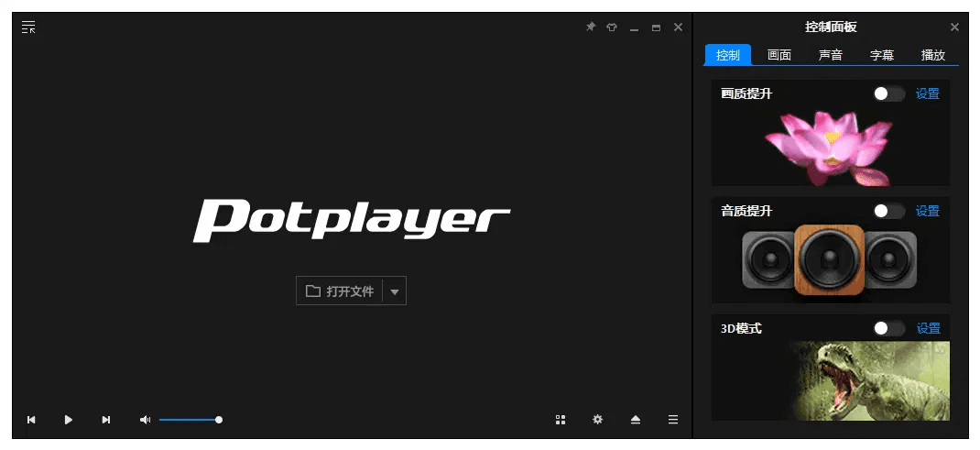980x450 pixels.
Task: Open 设置 for 画质提升
Action: [928, 93]
